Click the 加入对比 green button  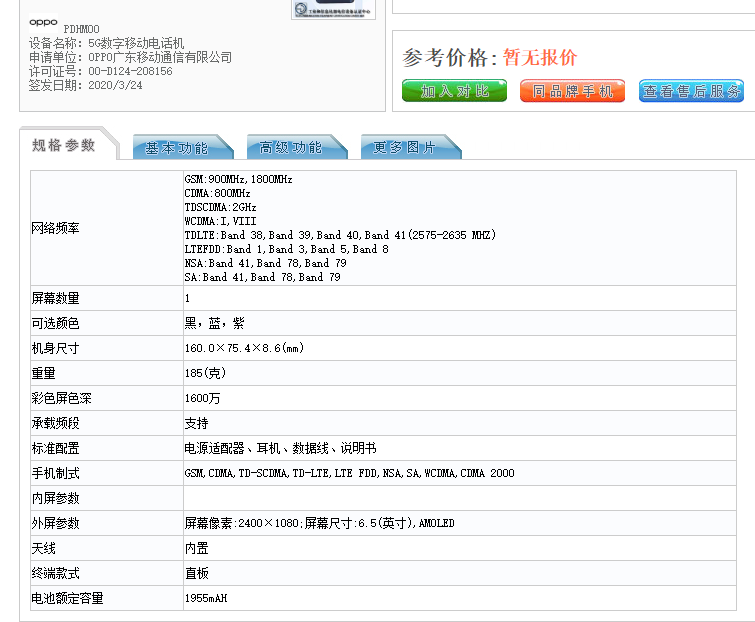click(x=454, y=91)
